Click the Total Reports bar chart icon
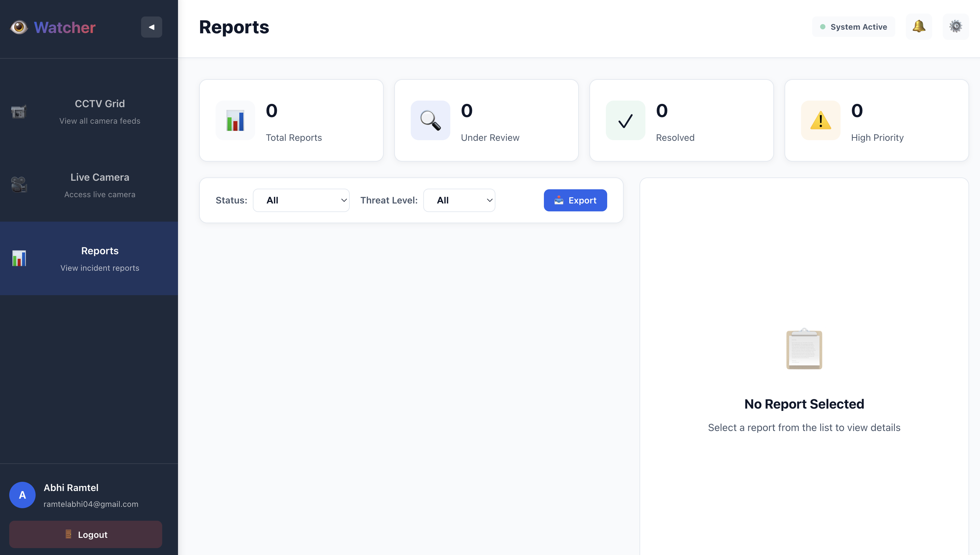Image resolution: width=980 pixels, height=555 pixels. point(235,120)
